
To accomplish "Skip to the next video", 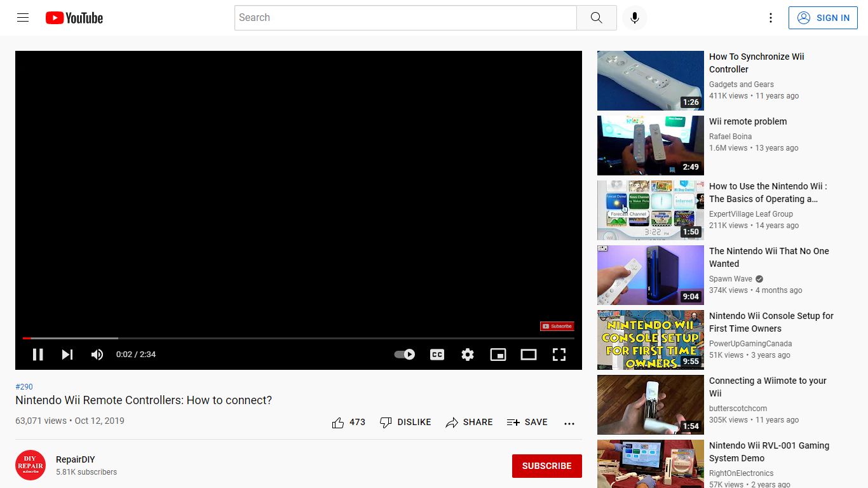I will [67, 355].
